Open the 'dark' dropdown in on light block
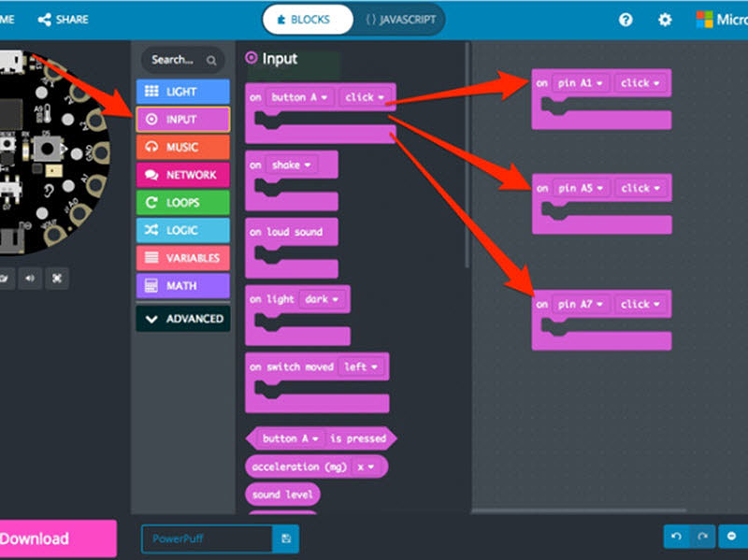Viewport: 748px width, 560px height. (x=324, y=300)
